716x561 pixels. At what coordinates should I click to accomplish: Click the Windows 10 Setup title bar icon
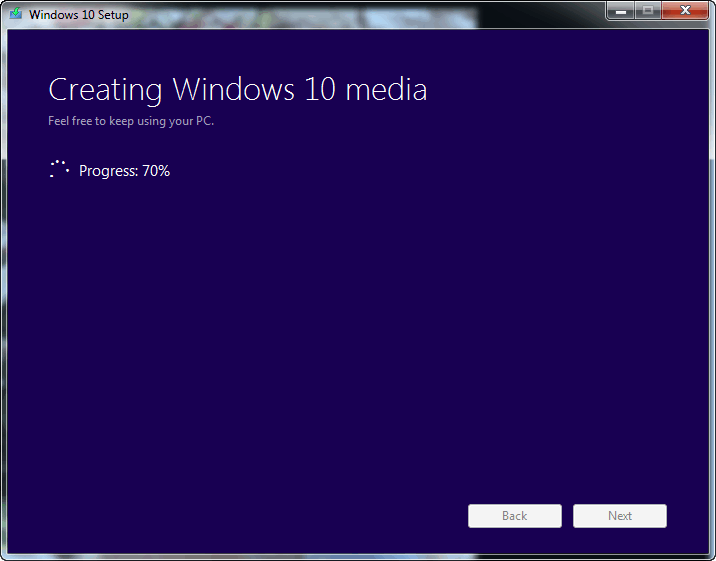16,13
